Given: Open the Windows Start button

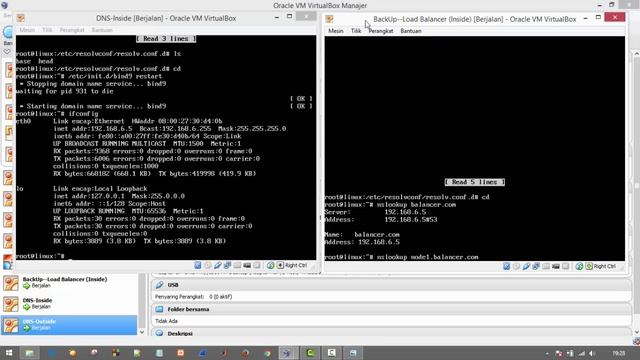Looking at the screenshot, I should point(9,353).
